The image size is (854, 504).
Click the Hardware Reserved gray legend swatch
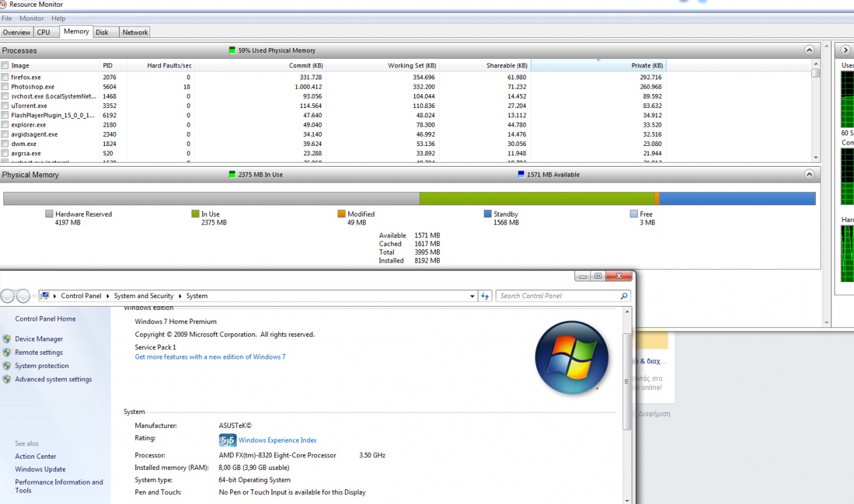pyautogui.click(x=49, y=214)
